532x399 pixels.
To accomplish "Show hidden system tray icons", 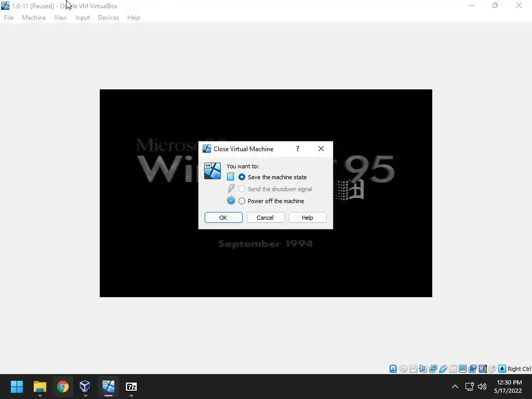I will [455, 387].
